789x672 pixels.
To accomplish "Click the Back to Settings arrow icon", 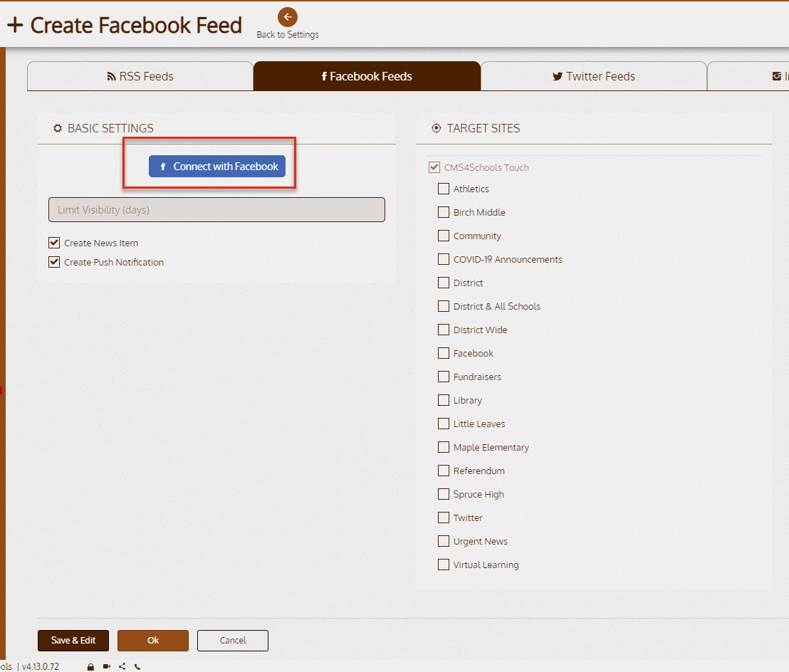I will pyautogui.click(x=287, y=17).
